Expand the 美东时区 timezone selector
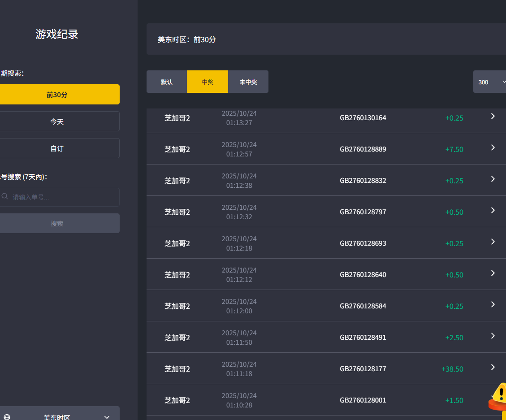 (x=106, y=417)
